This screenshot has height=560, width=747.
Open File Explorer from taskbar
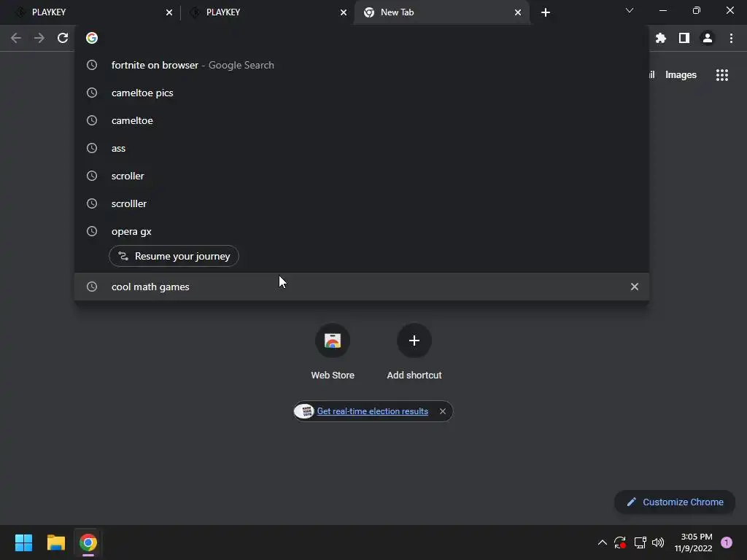pos(55,542)
